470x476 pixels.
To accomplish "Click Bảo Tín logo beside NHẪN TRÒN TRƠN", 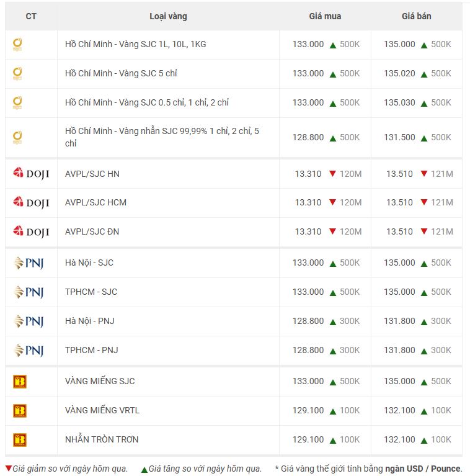I will [x=20, y=440].
